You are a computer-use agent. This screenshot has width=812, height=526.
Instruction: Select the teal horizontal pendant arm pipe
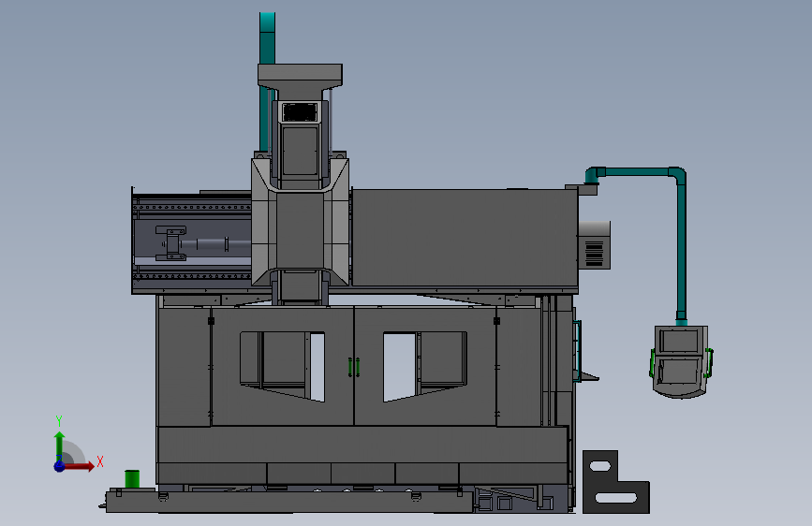click(x=636, y=171)
